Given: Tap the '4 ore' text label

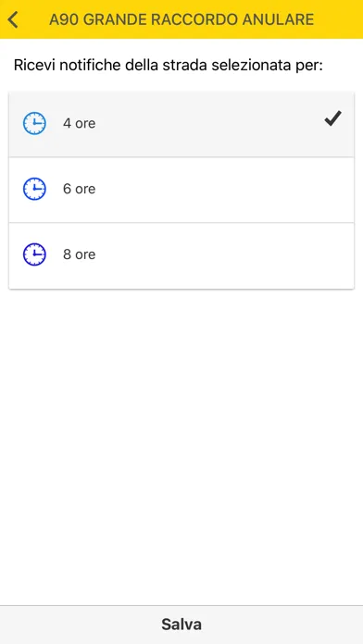Looking at the screenshot, I should point(79,123).
